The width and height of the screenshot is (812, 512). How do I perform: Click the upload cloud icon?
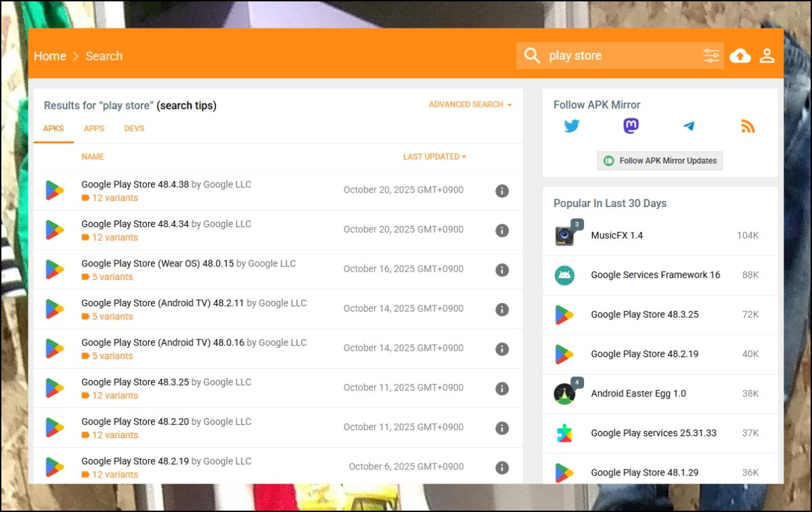(740, 55)
